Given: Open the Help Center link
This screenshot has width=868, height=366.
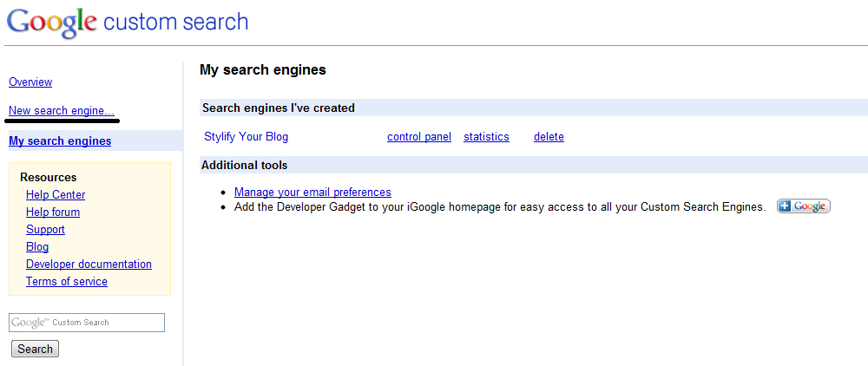Looking at the screenshot, I should (x=56, y=194).
